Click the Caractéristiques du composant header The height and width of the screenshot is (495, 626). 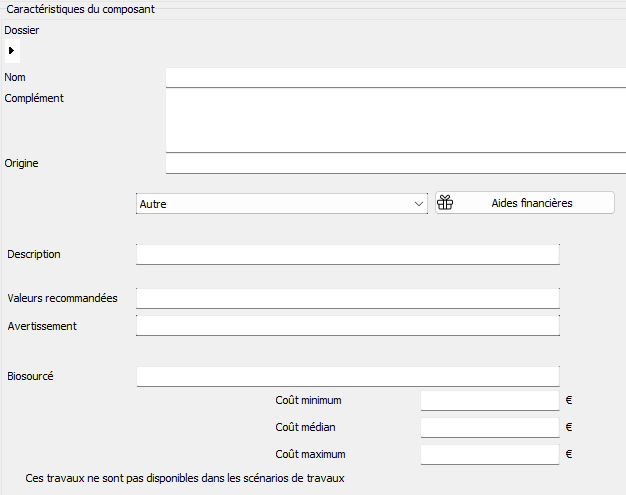point(80,9)
